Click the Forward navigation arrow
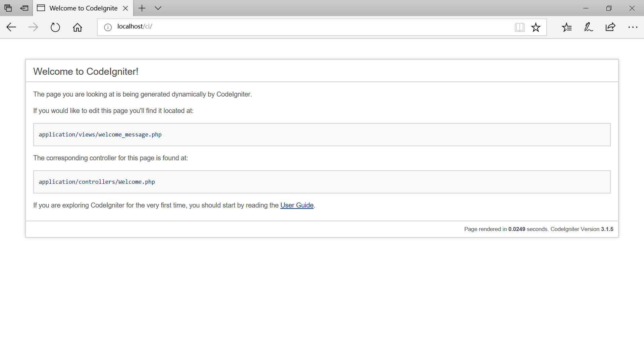 point(33,27)
